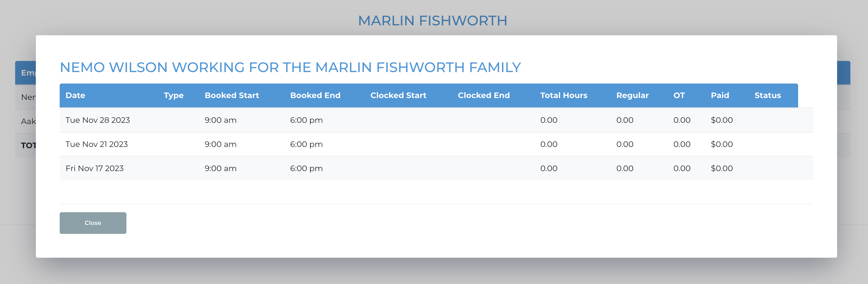Image resolution: width=868 pixels, height=284 pixels.
Task: Click the Date column header
Action: click(x=75, y=96)
